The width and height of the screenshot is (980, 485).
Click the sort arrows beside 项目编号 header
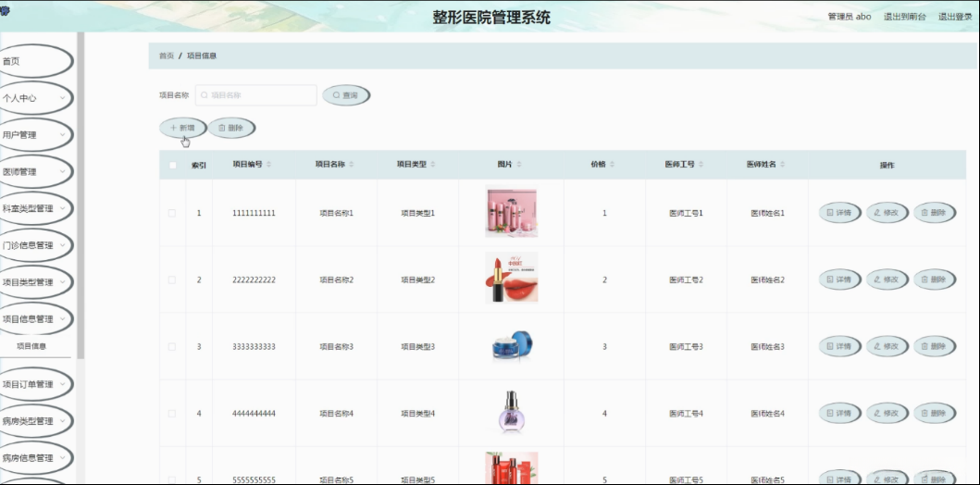tap(268, 165)
